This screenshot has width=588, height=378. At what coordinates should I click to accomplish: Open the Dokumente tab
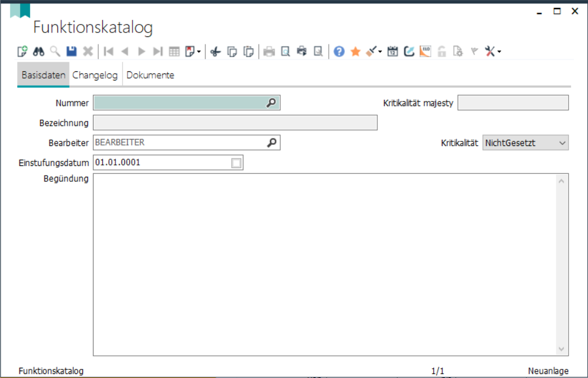tap(150, 75)
